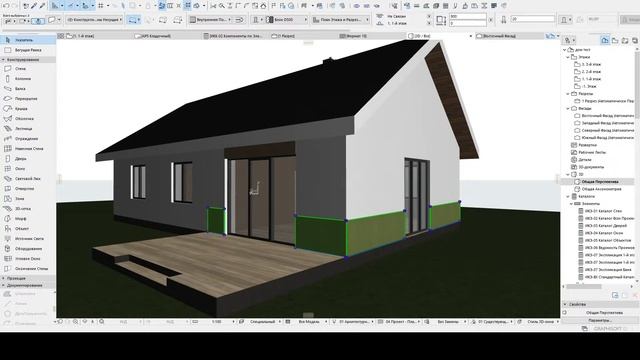640x360 pixels.
Task: Open the 01 Архитектурн... dropdown in status bar
Action: 353,322
